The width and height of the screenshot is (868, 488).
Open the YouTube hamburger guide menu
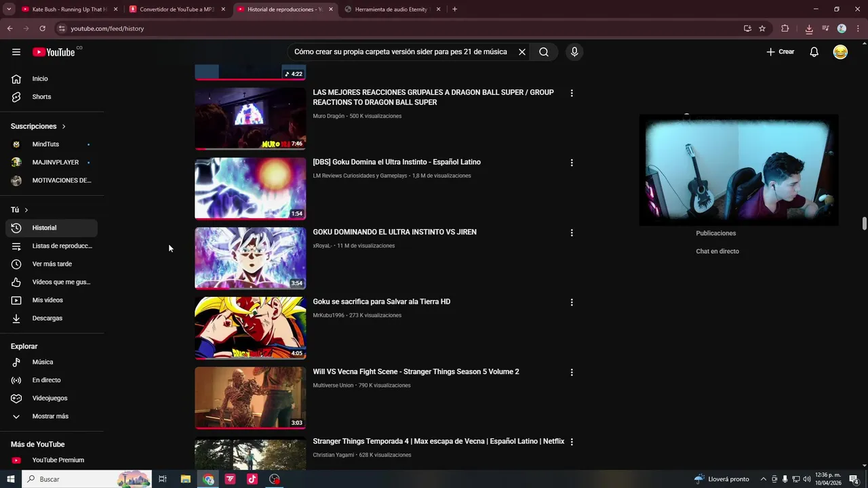[x=16, y=52]
